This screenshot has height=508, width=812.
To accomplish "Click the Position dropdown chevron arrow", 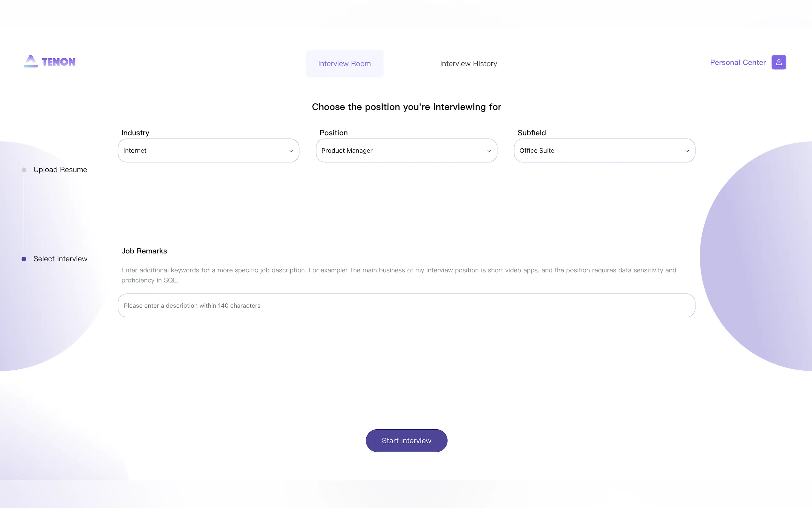I will 489,151.
